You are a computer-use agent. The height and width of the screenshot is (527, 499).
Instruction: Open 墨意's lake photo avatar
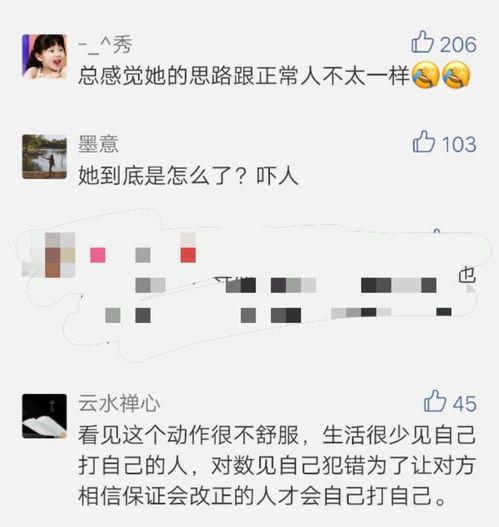click(x=44, y=157)
